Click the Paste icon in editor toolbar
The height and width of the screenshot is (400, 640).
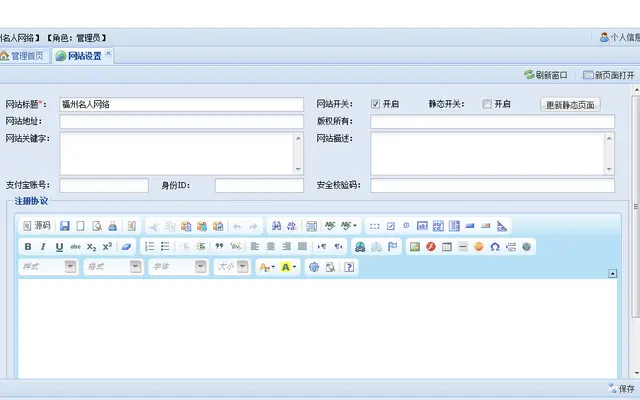tap(186, 226)
